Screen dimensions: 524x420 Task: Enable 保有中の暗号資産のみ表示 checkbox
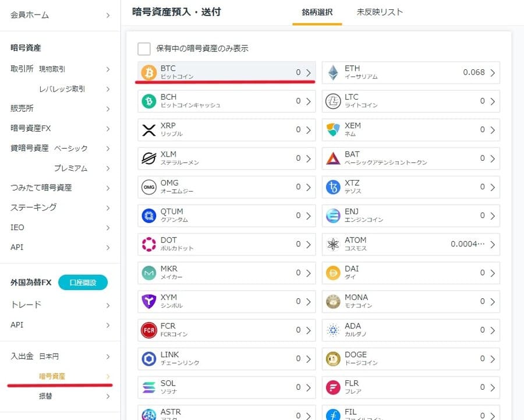coord(144,49)
